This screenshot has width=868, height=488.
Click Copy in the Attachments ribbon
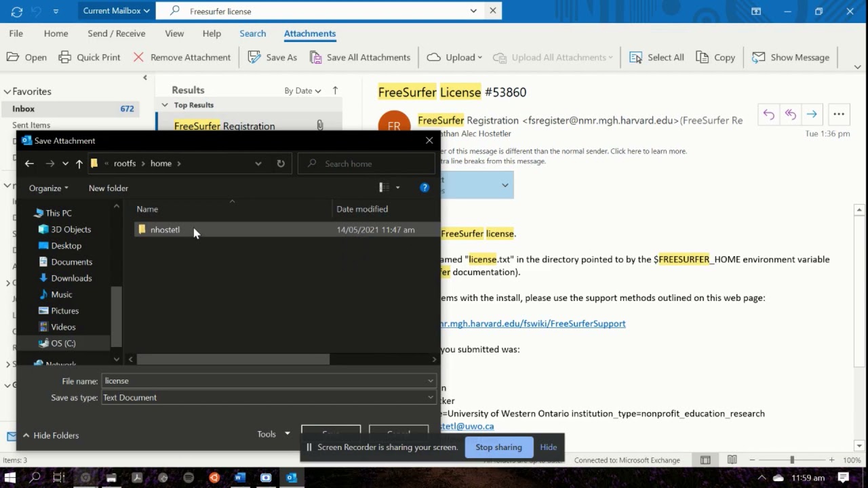(x=715, y=58)
